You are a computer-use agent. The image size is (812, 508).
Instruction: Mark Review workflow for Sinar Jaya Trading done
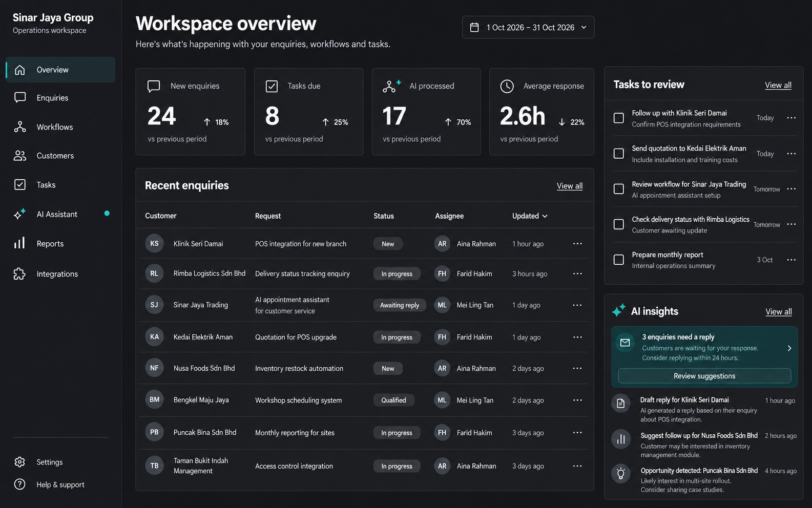pyautogui.click(x=619, y=189)
